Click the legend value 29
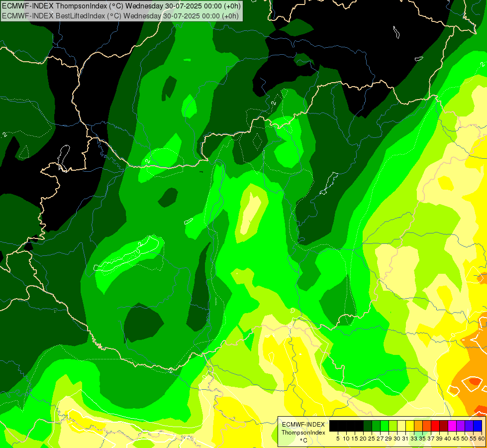 [x=389, y=439]
